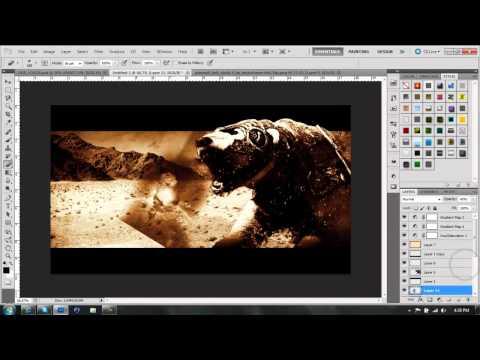
Task: Launch Mini Bridge from application bar
Action: 213,52
